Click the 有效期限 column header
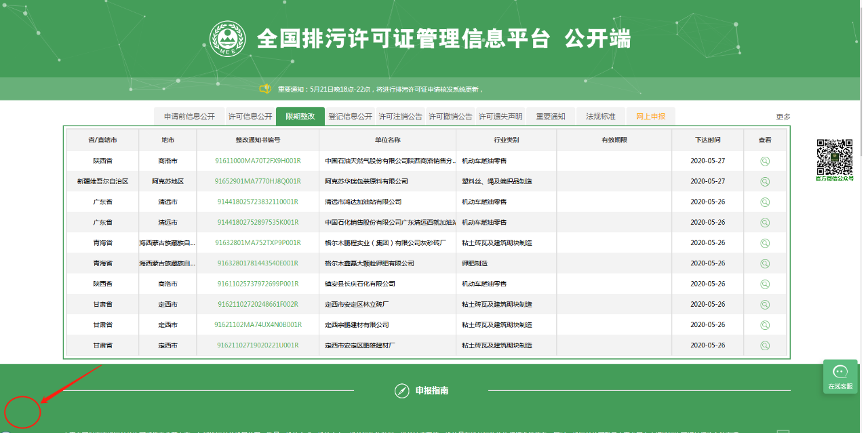The image size is (868, 433). point(614,140)
